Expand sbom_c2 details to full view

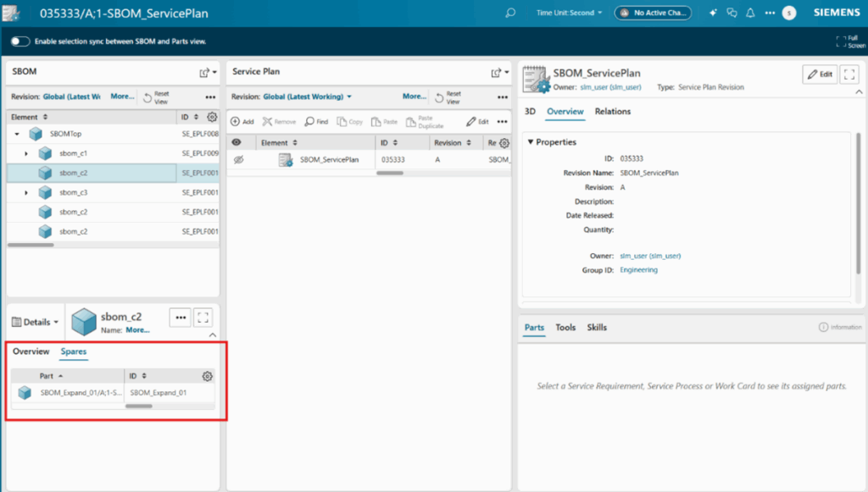coord(203,318)
